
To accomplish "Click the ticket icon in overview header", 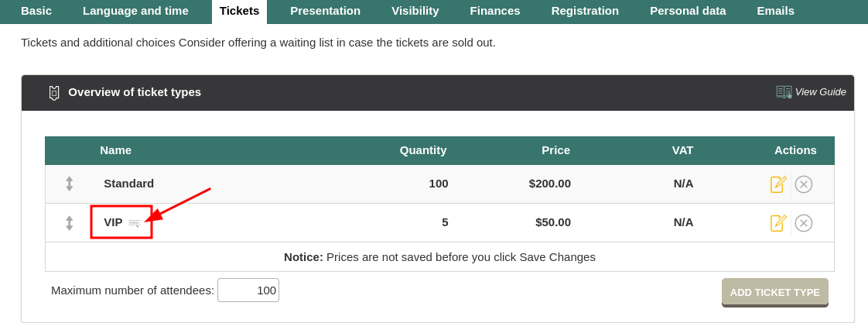I will (x=54, y=93).
